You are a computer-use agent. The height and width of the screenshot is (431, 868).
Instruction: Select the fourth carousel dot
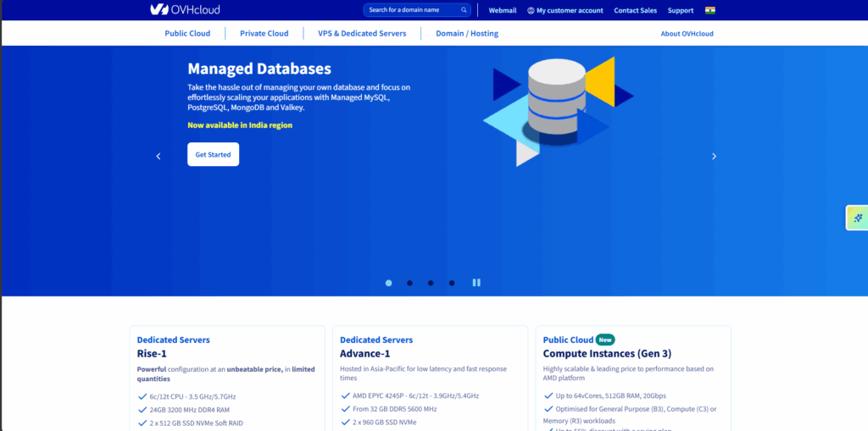(x=452, y=283)
